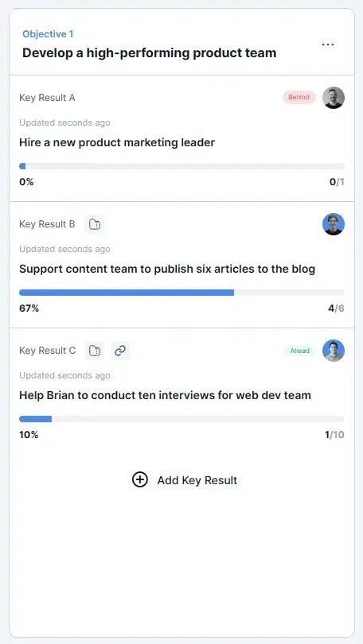Click the Hire a new product marketing leader progress bar
The width and height of the screenshot is (363, 644).
(x=181, y=166)
